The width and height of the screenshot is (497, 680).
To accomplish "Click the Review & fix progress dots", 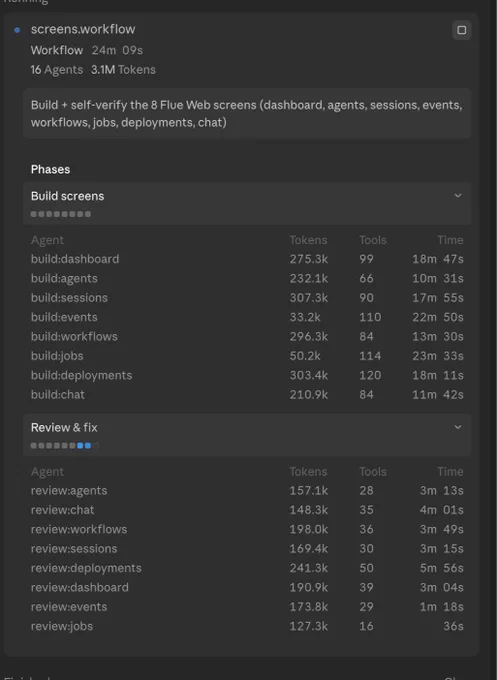I will click(x=64, y=445).
